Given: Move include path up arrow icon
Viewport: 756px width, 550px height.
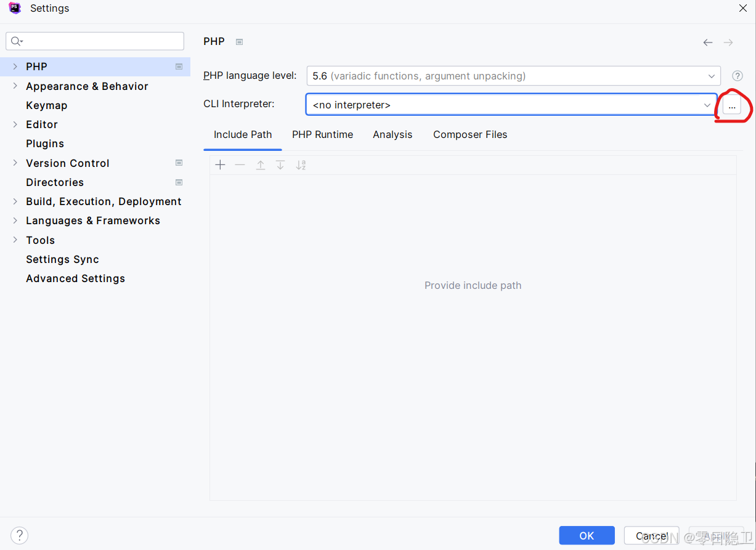Looking at the screenshot, I should point(261,165).
